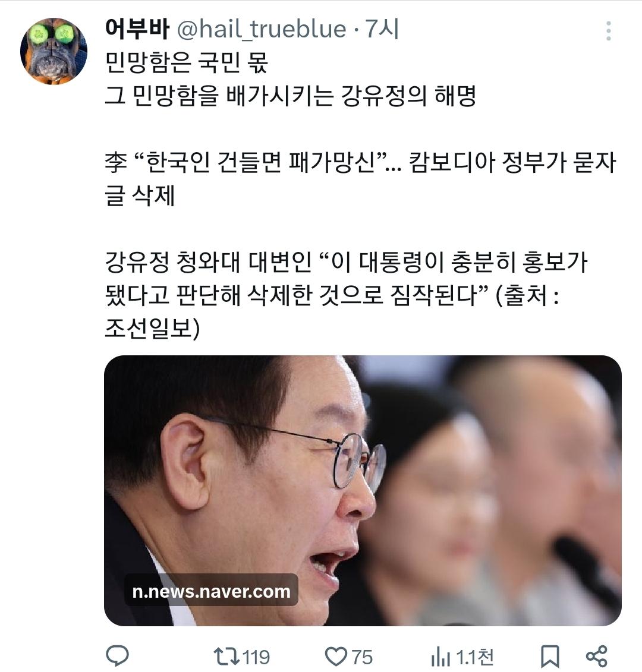Open the 어부바 profile avatar
642x672 pixels.
pos(53,51)
